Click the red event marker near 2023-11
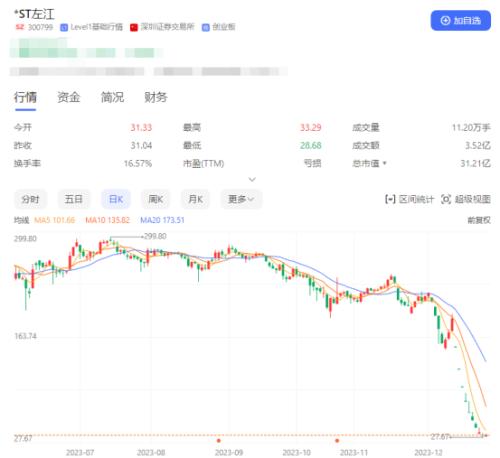 (x=337, y=441)
